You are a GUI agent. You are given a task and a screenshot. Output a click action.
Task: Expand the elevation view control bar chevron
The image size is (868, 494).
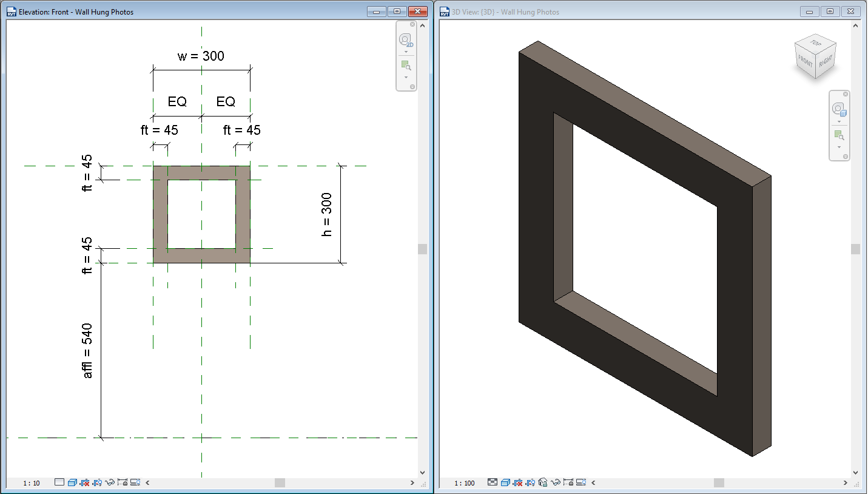[x=147, y=482]
